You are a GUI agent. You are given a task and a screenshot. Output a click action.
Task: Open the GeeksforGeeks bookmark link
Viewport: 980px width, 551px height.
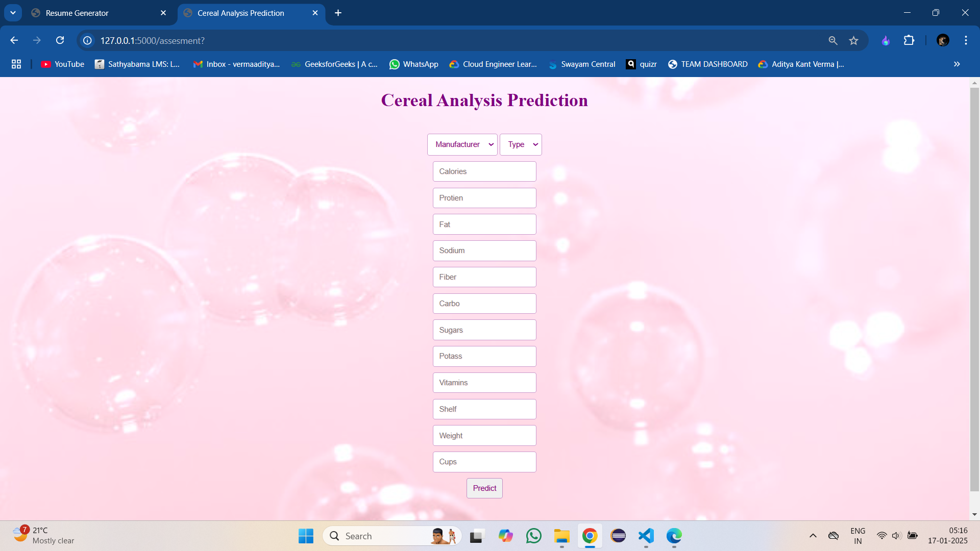coord(334,64)
